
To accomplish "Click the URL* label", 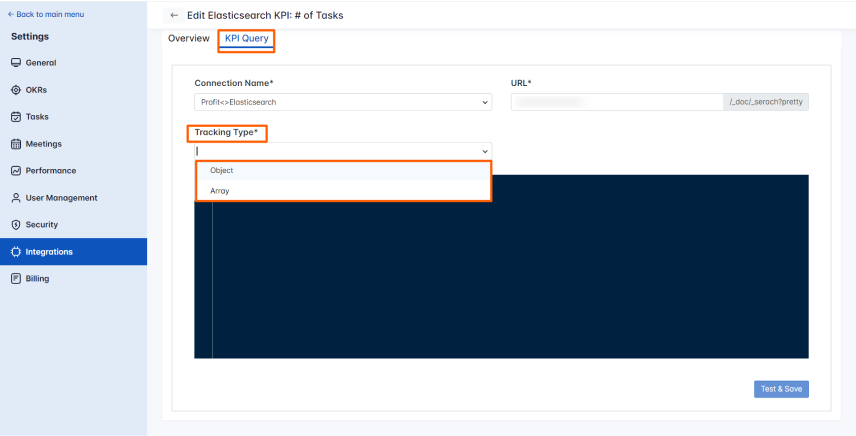I will point(521,83).
